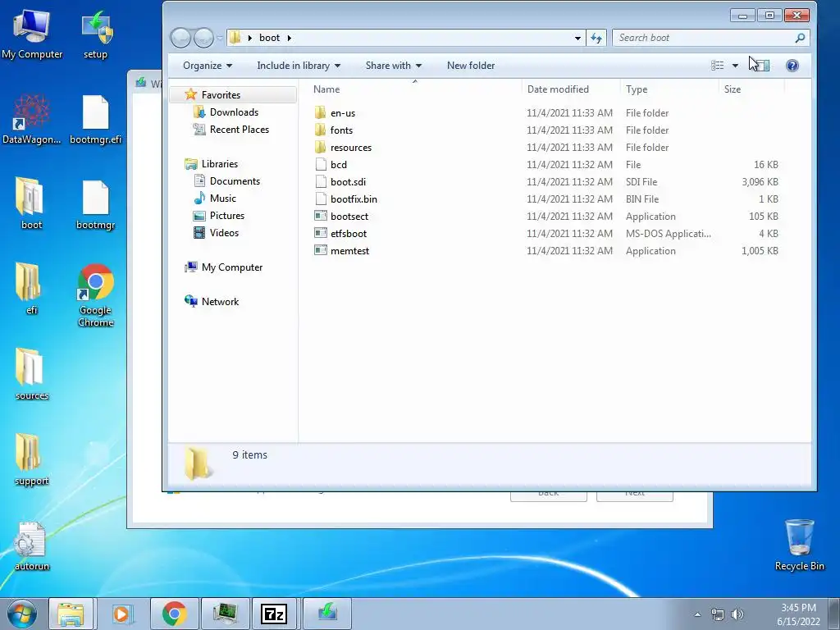The image size is (840, 630).
Task: Expand the root breadcrumb arrow before boot
Action: click(x=249, y=38)
